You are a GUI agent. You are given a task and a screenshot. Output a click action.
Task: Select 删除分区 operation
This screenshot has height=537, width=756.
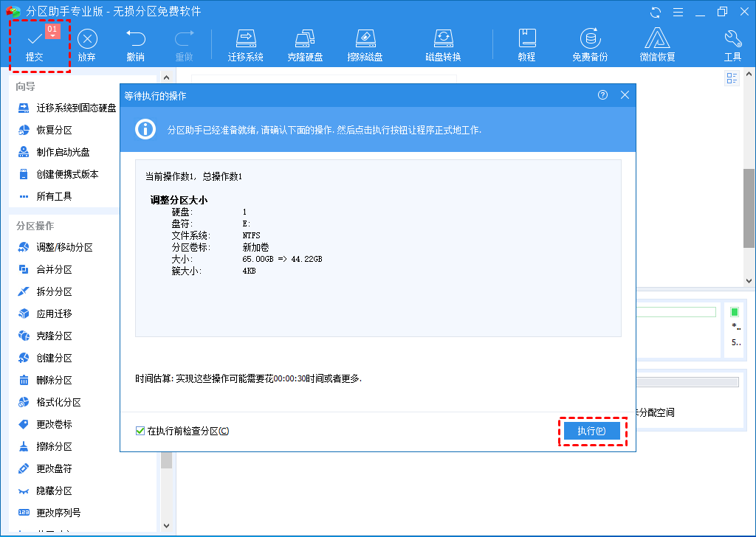(45, 381)
